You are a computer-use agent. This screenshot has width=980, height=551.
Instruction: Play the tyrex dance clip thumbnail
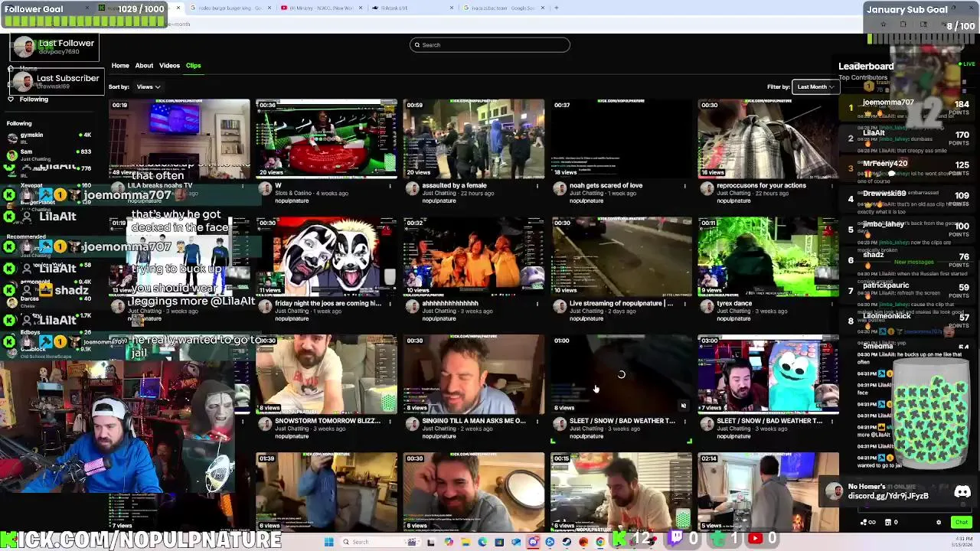pyautogui.click(x=768, y=256)
